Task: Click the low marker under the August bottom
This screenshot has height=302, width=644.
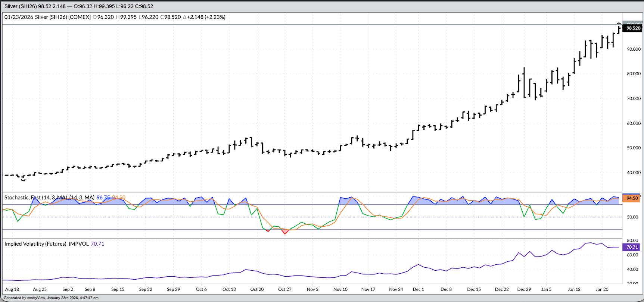Action: tap(23, 180)
